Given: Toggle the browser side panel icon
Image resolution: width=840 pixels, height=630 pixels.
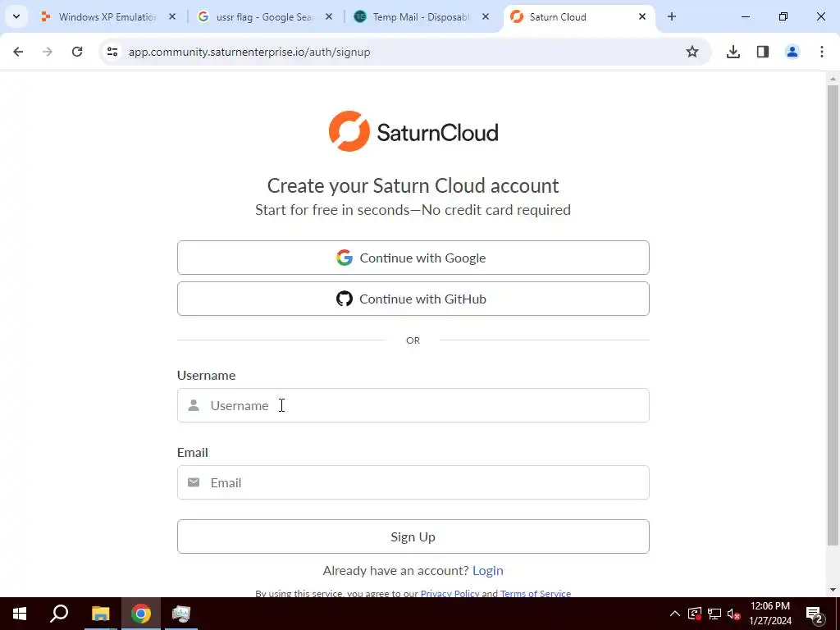Looking at the screenshot, I should click(x=763, y=52).
